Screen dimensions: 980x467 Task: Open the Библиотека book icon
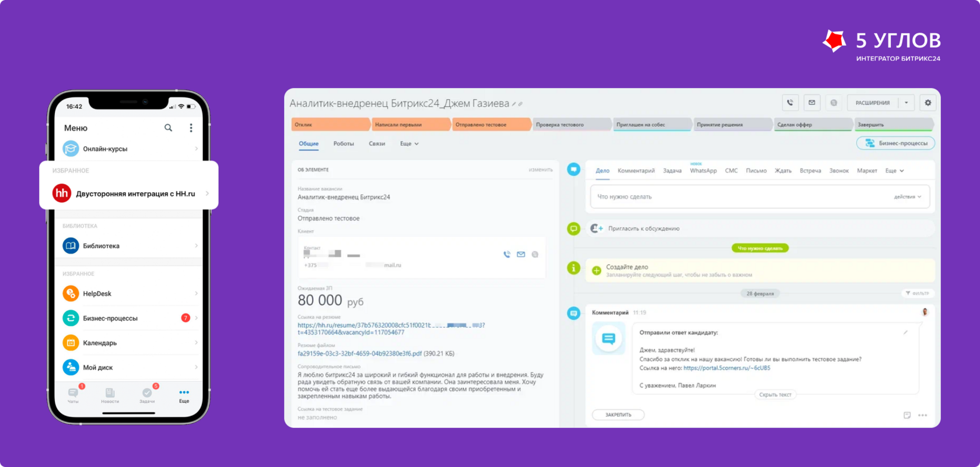coord(71,245)
